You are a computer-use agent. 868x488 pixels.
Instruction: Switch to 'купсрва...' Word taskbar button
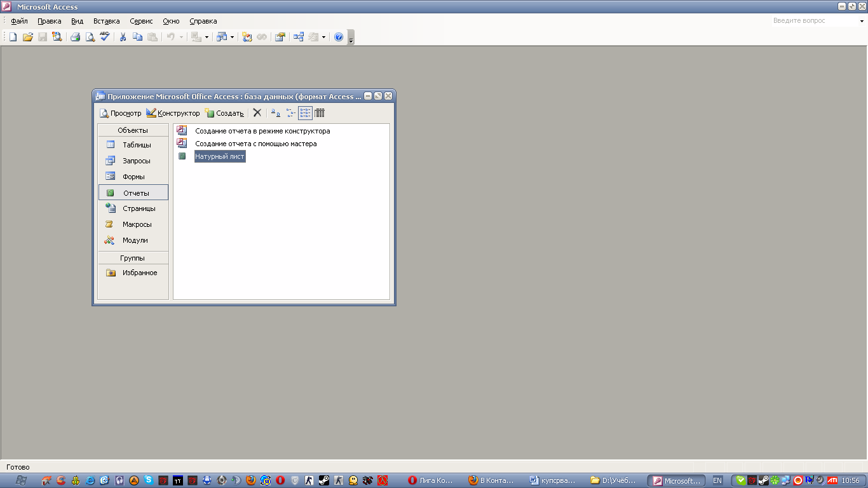[553, 481]
